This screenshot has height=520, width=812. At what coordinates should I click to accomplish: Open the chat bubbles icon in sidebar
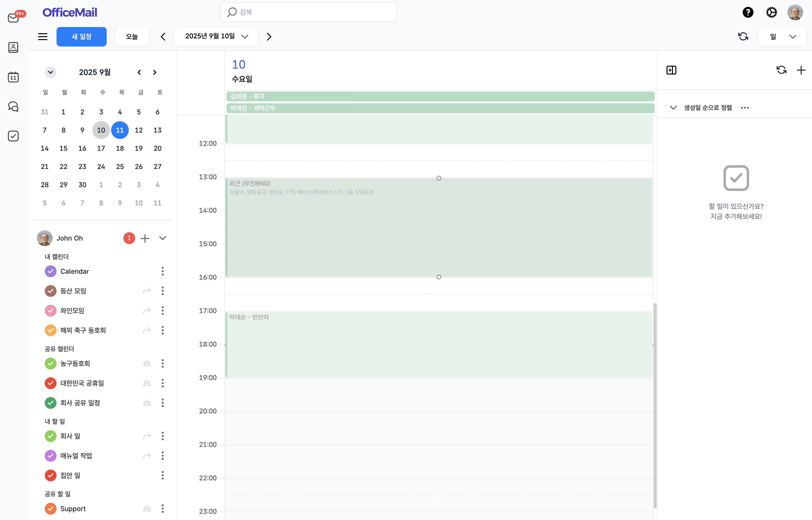coord(13,107)
